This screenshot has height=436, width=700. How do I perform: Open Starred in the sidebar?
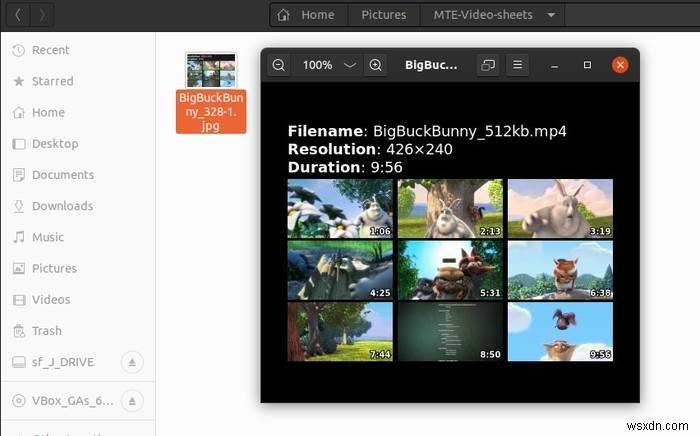click(x=78, y=81)
